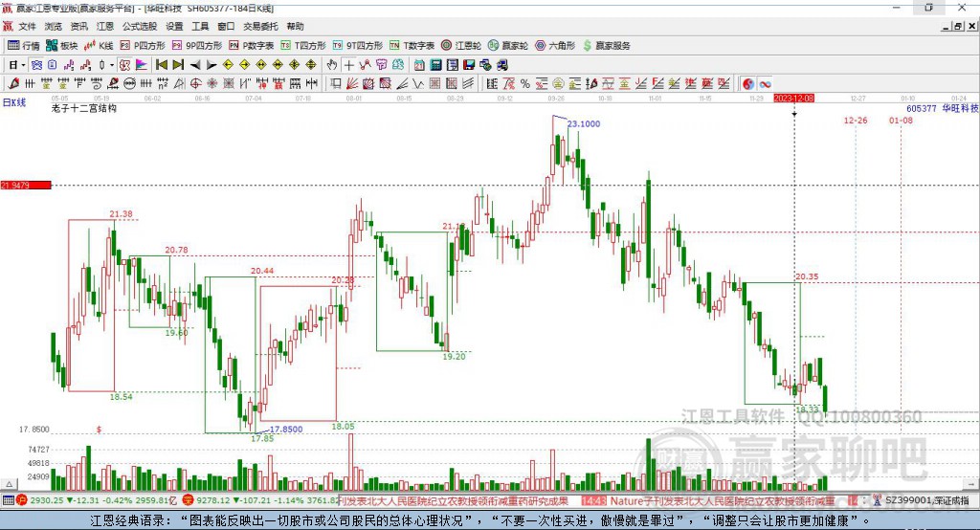Select the circular target crosshair drawing tool

(x=195, y=84)
